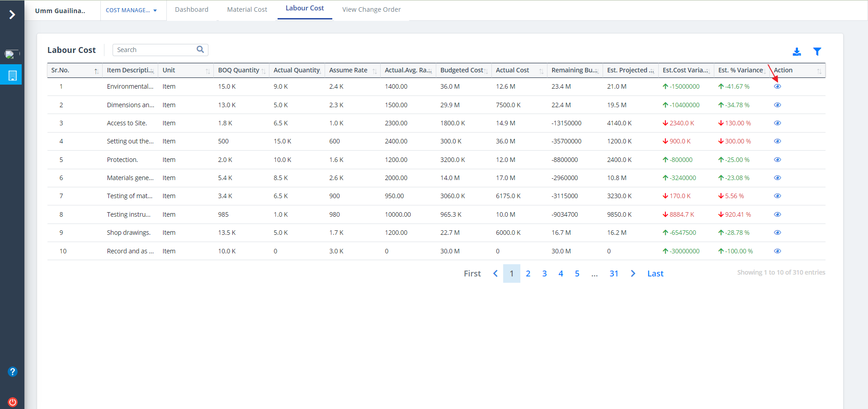The width and height of the screenshot is (868, 409).
Task: Select the building icon in sidebar
Action: tap(12, 75)
